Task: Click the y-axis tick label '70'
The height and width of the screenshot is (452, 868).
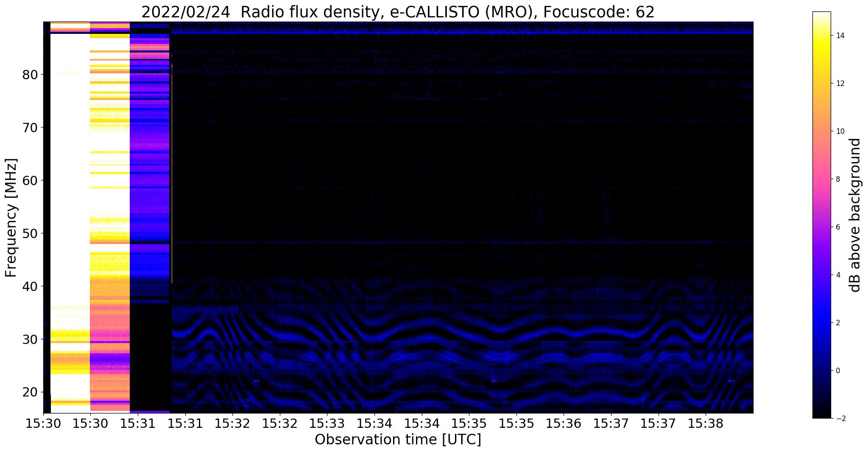Action: [x=30, y=128]
